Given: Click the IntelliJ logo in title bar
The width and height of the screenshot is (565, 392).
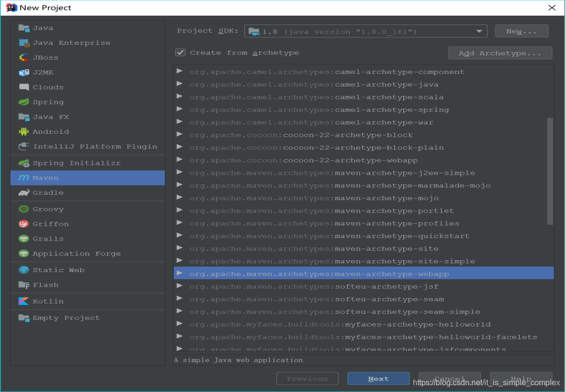Looking at the screenshot, I should (11, 7).
